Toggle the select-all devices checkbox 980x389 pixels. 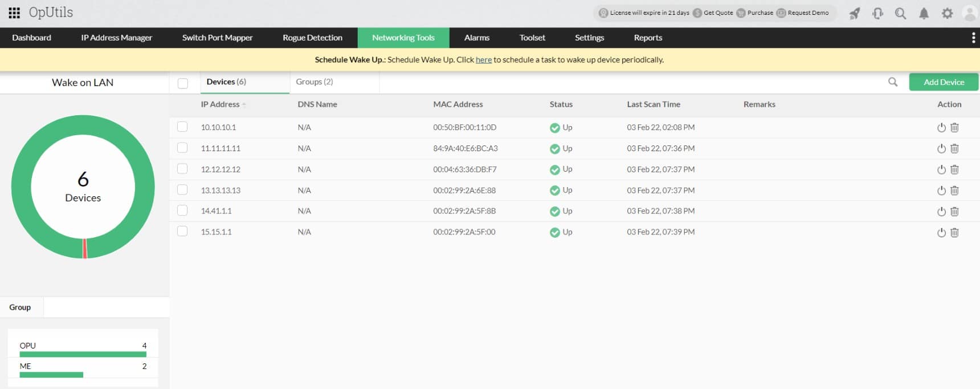click(183, 83)
